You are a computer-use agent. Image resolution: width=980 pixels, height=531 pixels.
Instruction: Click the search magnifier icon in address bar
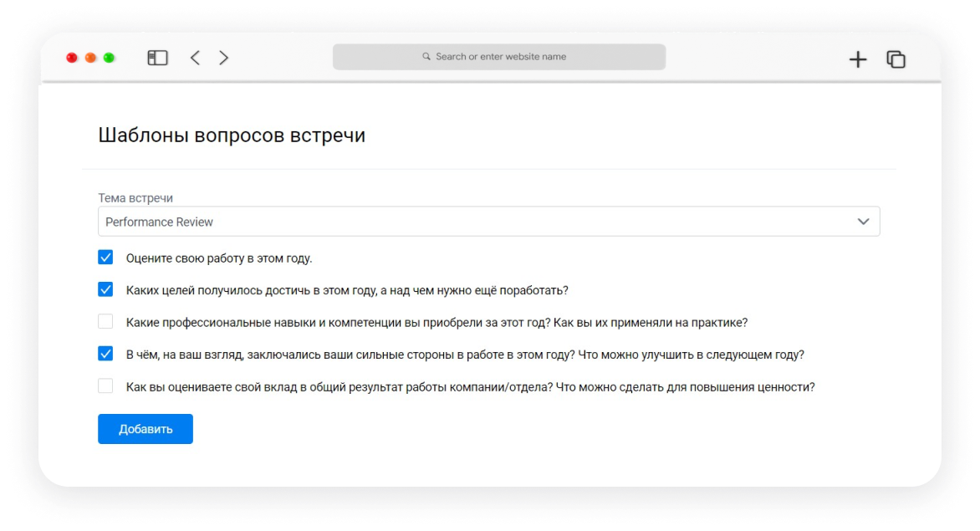pos(426,57)
